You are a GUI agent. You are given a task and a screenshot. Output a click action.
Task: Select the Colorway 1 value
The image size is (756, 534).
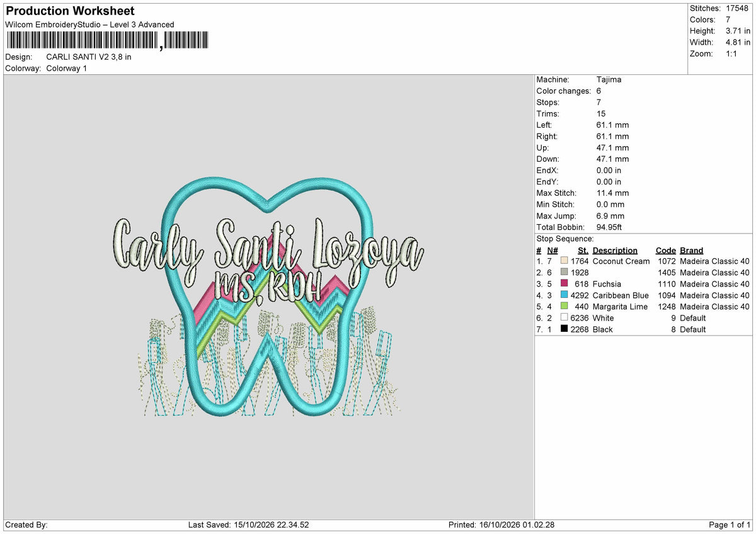point(67,68)
